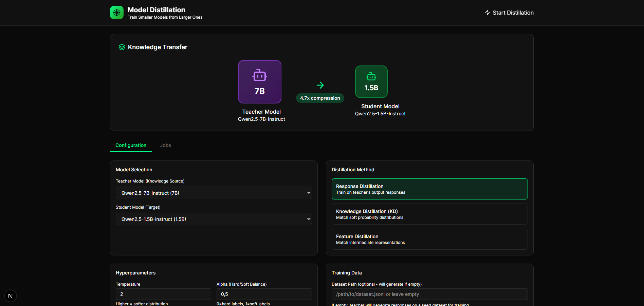Open the Teacher Model dropdown
644x306 pixels.
[214, 193]
